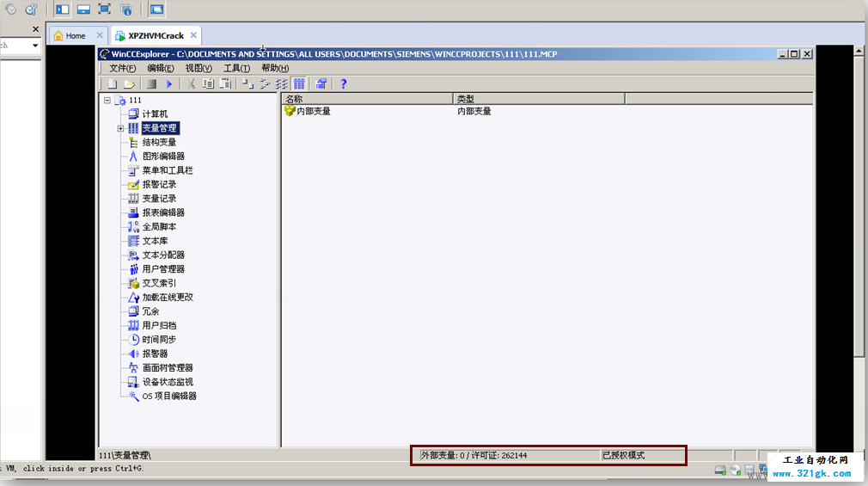The height and width of the screenshot is (486, 868).
Task: Sort by the 名称 column header
Action: tap(367, 99)
